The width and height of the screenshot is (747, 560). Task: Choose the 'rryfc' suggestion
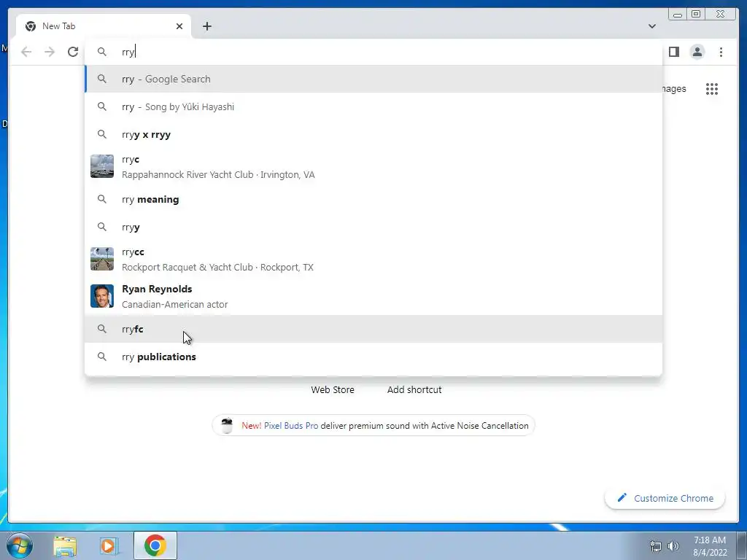pyautogui.click(x=373, y=329)
